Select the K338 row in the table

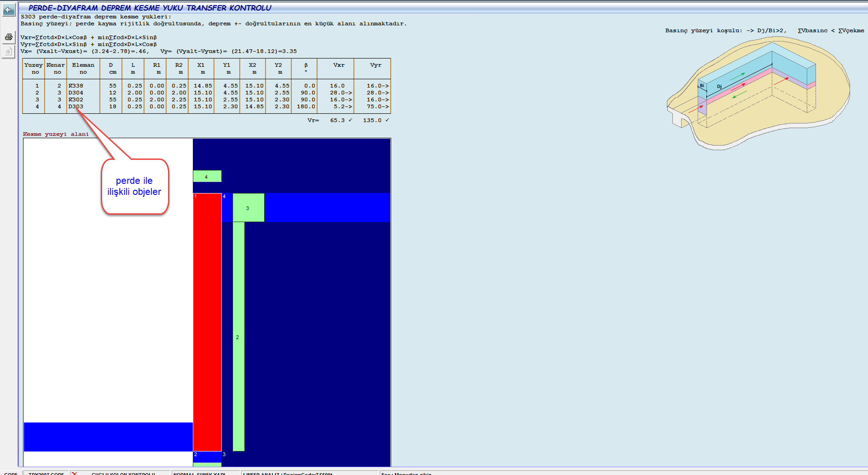coord(76,86)
